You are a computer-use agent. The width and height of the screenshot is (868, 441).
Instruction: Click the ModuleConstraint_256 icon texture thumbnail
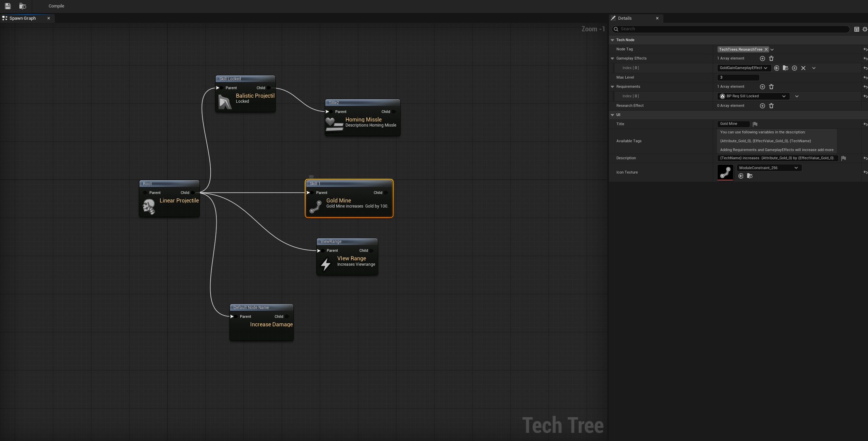725,172
